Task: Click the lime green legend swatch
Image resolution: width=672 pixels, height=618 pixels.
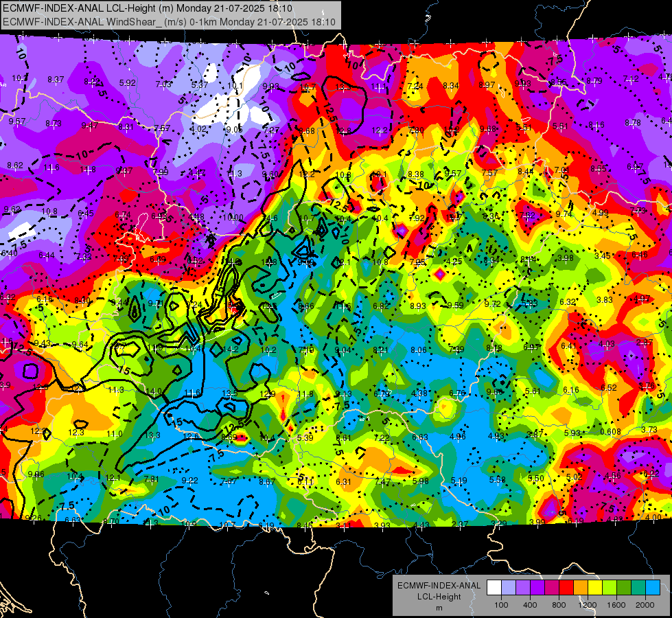Action: 610,588
